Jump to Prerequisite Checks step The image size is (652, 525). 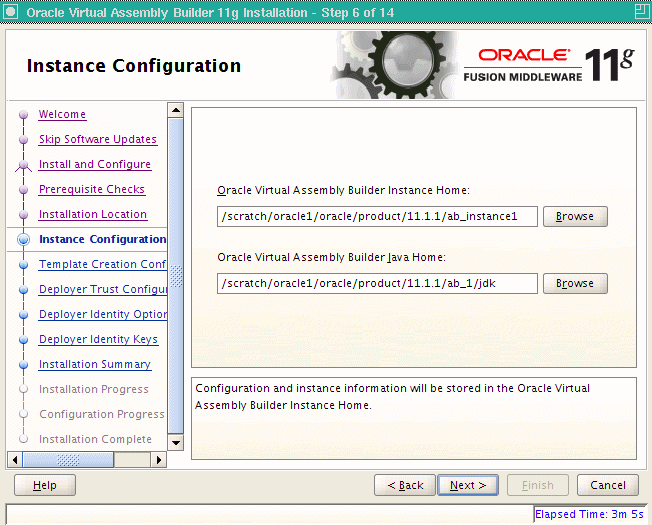coord(91,189)
